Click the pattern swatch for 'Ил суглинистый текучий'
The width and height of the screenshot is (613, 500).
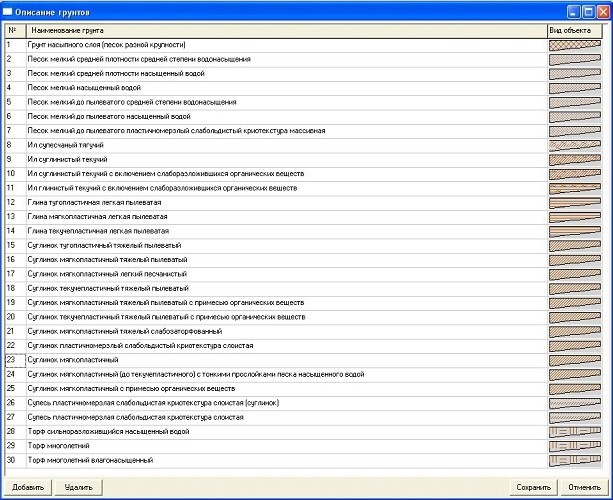pos(572,159)
